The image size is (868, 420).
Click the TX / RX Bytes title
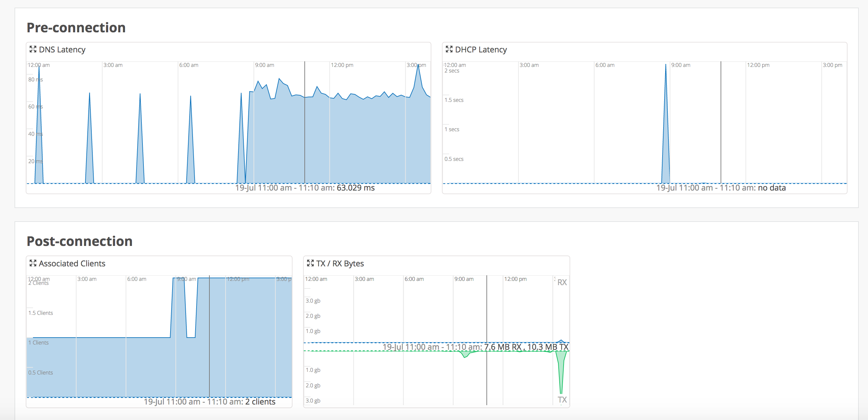[x=340, y=263]
